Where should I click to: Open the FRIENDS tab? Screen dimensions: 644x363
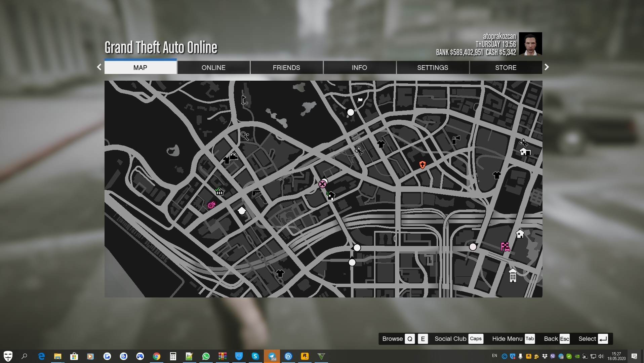point(286,68)
